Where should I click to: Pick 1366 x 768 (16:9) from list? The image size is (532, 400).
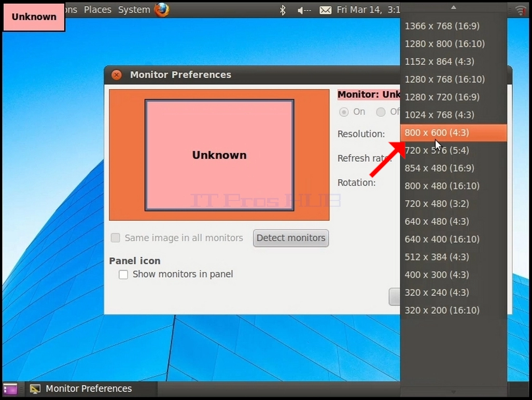[454, 26]
